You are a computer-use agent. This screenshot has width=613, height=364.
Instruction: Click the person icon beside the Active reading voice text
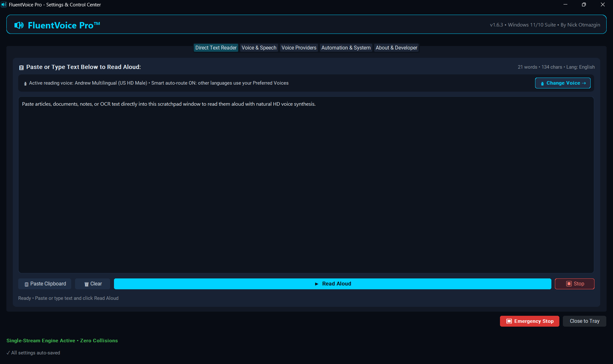25,84
